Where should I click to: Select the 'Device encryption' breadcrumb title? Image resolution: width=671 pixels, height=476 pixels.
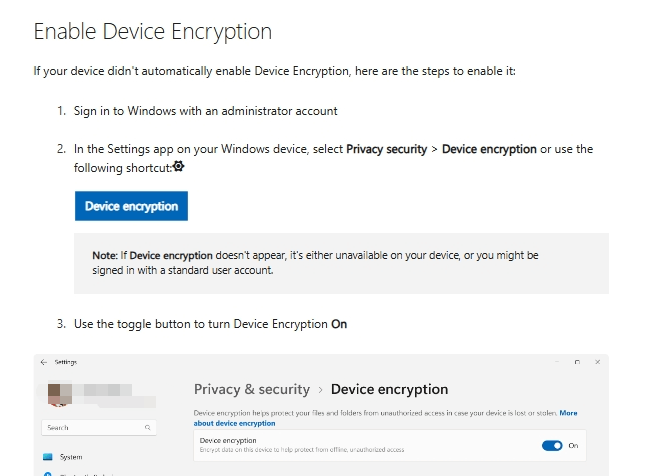[x=389, y=389]
